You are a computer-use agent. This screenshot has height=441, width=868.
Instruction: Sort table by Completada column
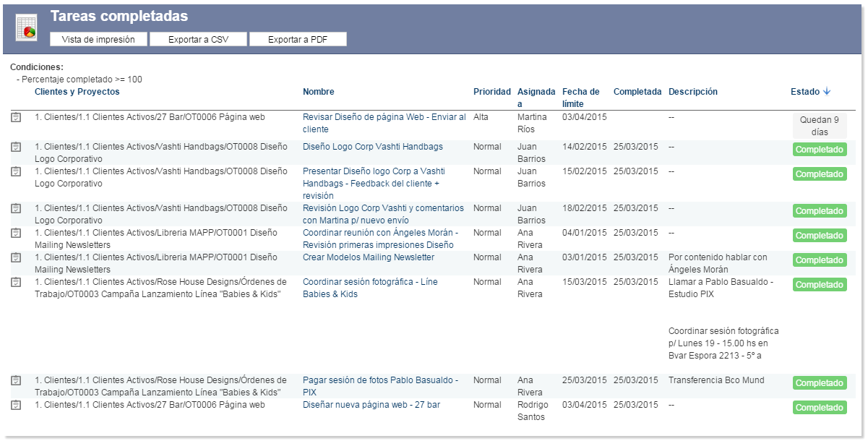(637, 92)
